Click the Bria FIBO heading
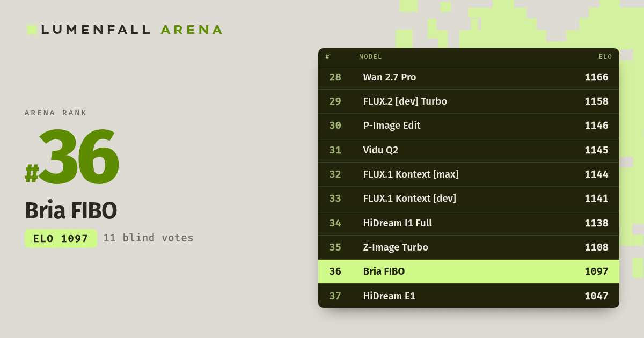The image size is (644, 338). click(x=71, y=210)
